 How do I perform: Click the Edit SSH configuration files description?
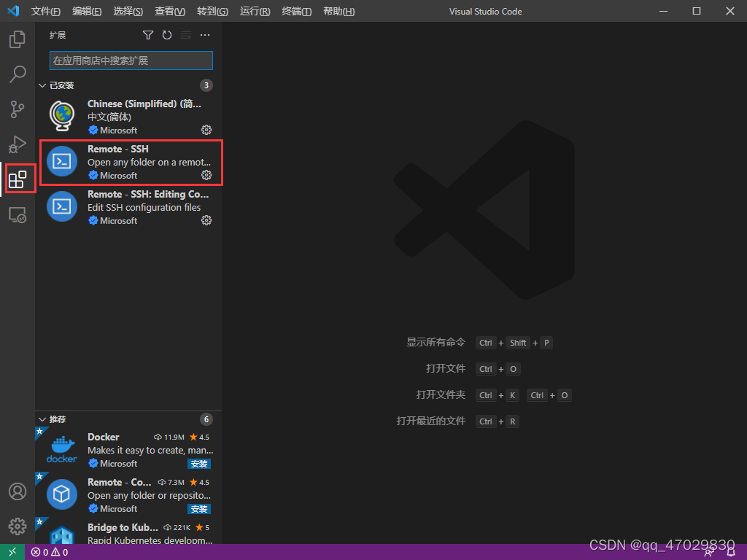pos(144,208)
